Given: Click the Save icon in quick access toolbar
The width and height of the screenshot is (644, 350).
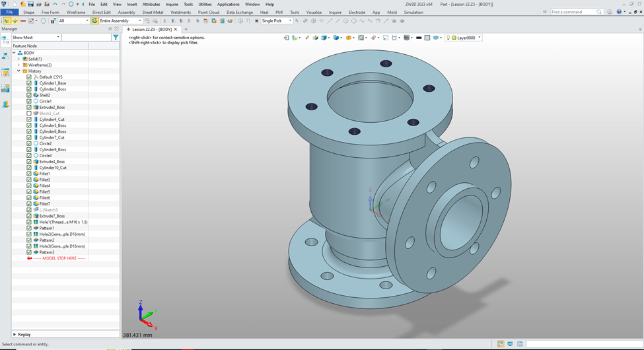Looking at the screenshot, I should coord(30,4).
